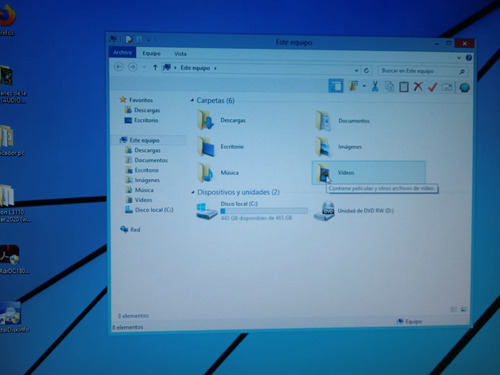Click quick access New folder icon in title bar
This screenshot has width=500, height=375.
(140, 40)
